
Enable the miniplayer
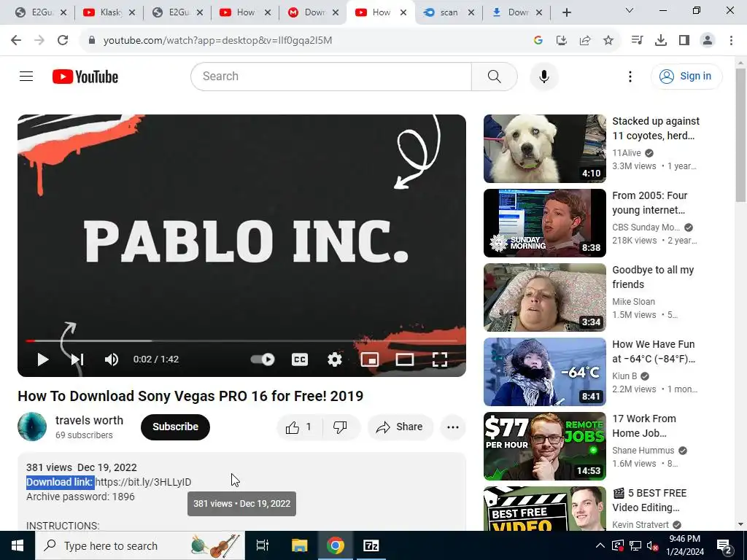[x=370, y=359]
